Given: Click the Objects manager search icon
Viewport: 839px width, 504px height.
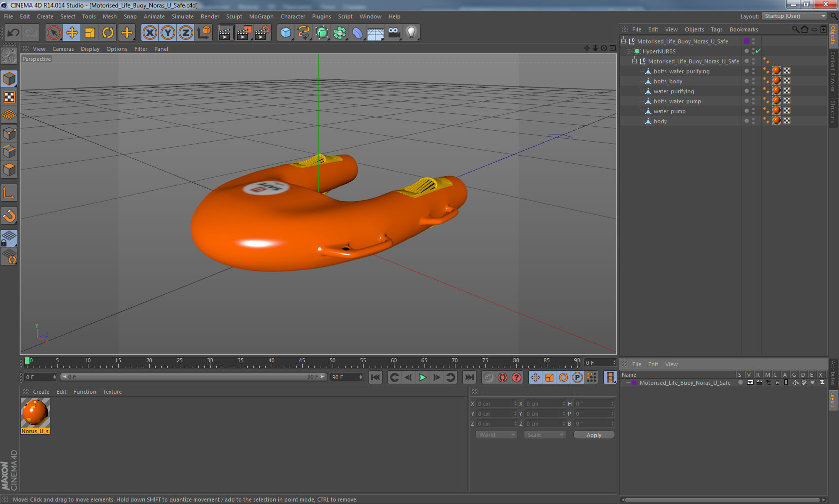Looking at the screenshot, I should 795,29.
